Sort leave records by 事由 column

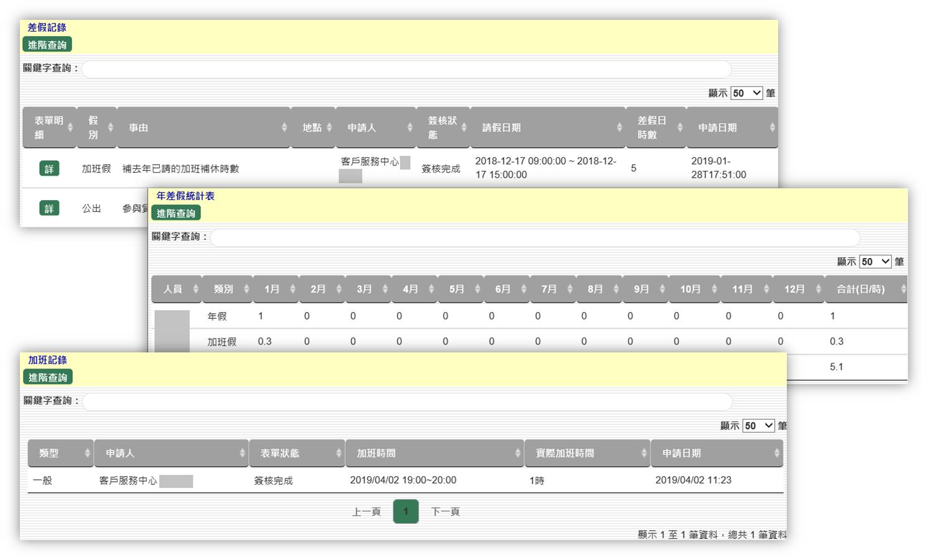tap(203, 127)
